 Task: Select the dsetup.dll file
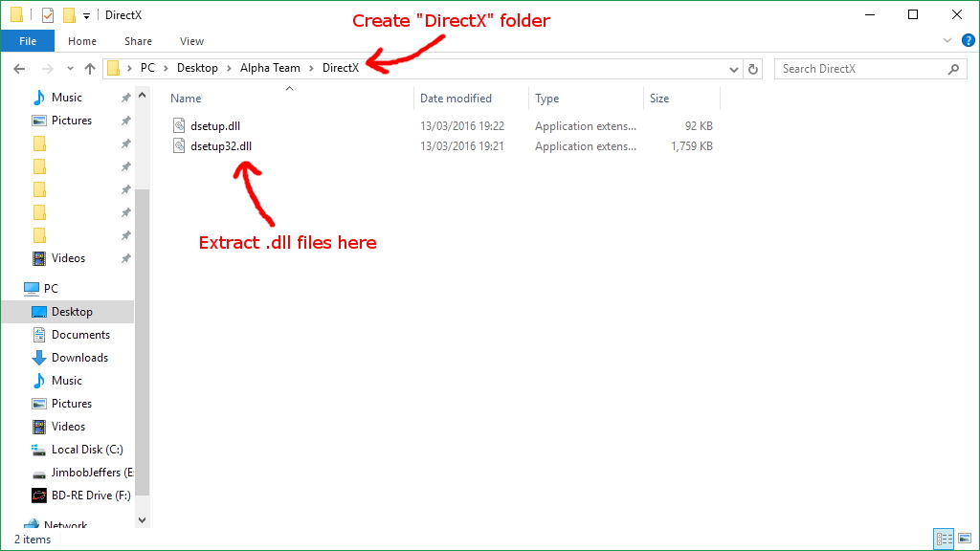[x=215, y=126]
